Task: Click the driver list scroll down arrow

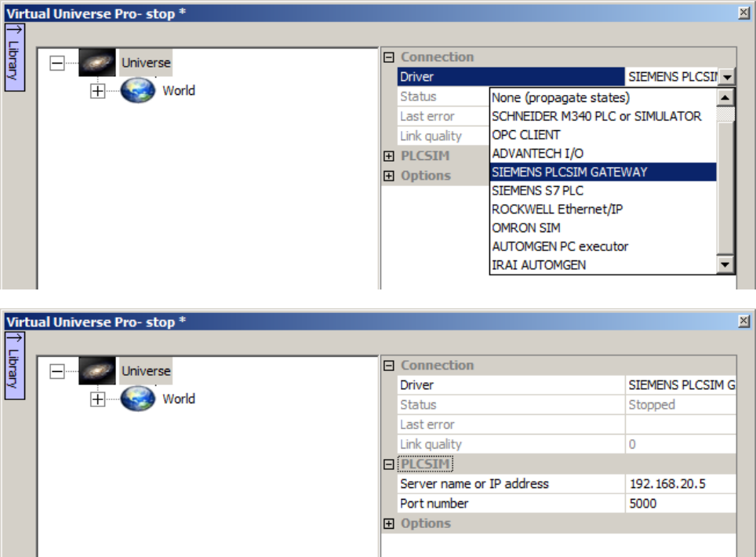Action: pyautogui.click(x=725, y=264)
